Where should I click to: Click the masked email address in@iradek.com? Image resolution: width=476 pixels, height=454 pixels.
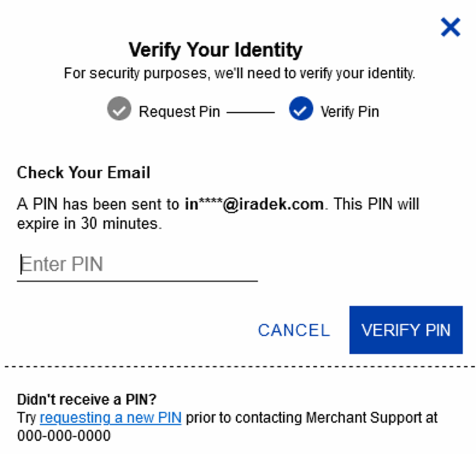coord(254,204)
